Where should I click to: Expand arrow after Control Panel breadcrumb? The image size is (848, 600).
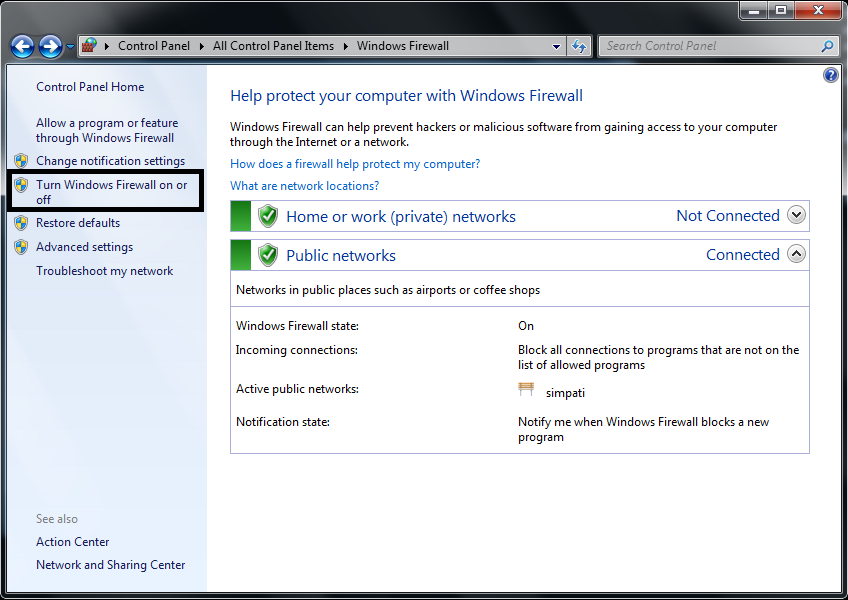pyautogui.click(x=201, y=47)
